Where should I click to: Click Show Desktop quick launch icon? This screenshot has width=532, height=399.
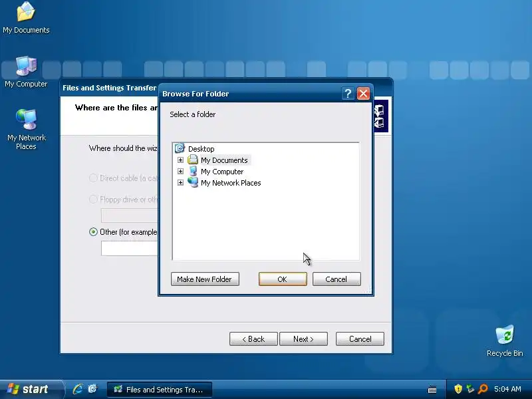[x=92, y=389]
